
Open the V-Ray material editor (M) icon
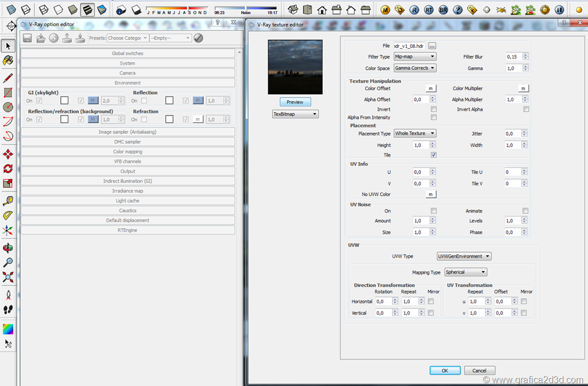(385, 10)
